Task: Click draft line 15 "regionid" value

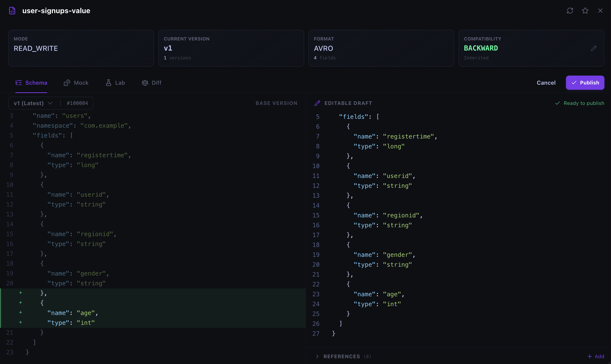Action: [x=401, y=215]
